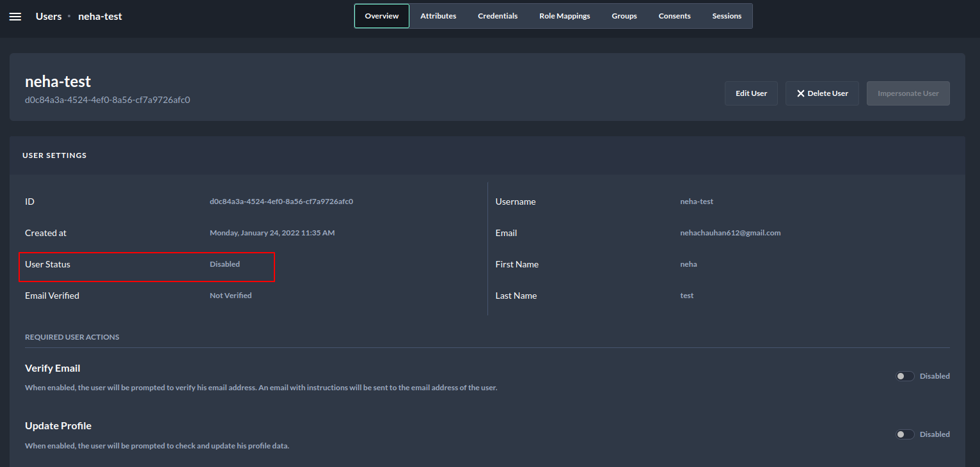Click the neha-test breadcrumb label

point(100,17)
